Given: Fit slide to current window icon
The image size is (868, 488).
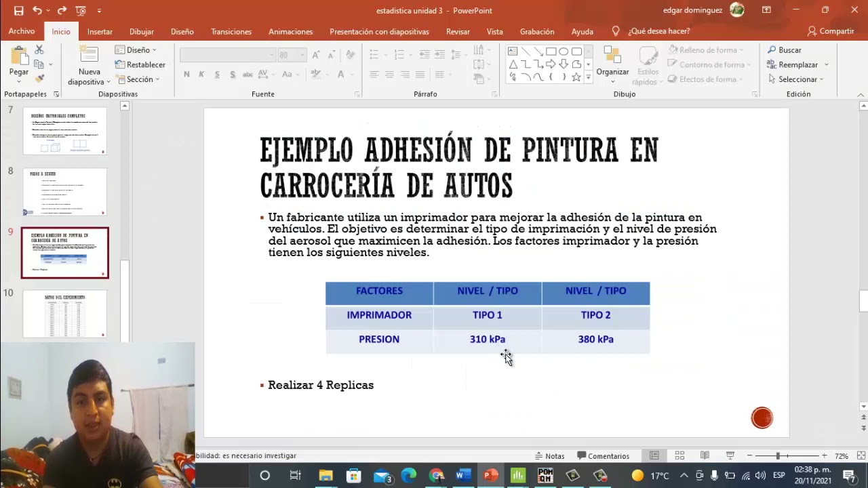Looking at the screenshot, I should tap(861, 456).
